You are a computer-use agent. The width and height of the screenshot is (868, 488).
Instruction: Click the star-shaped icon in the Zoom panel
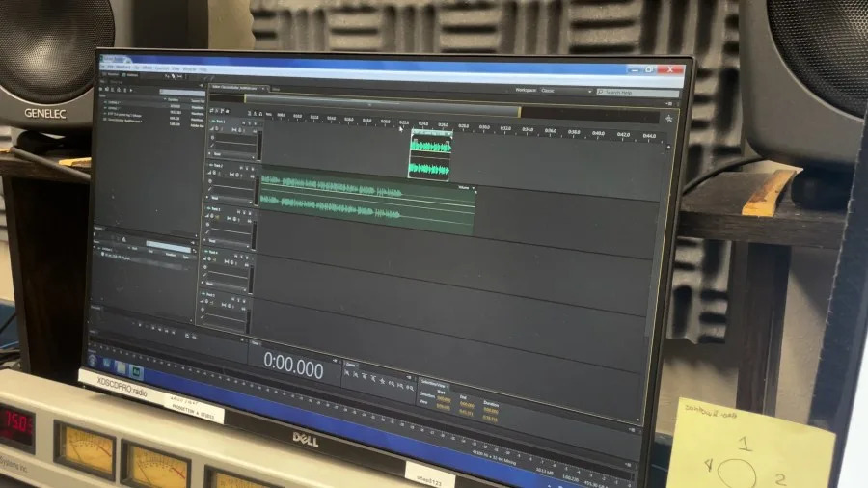tap(382, 381)
